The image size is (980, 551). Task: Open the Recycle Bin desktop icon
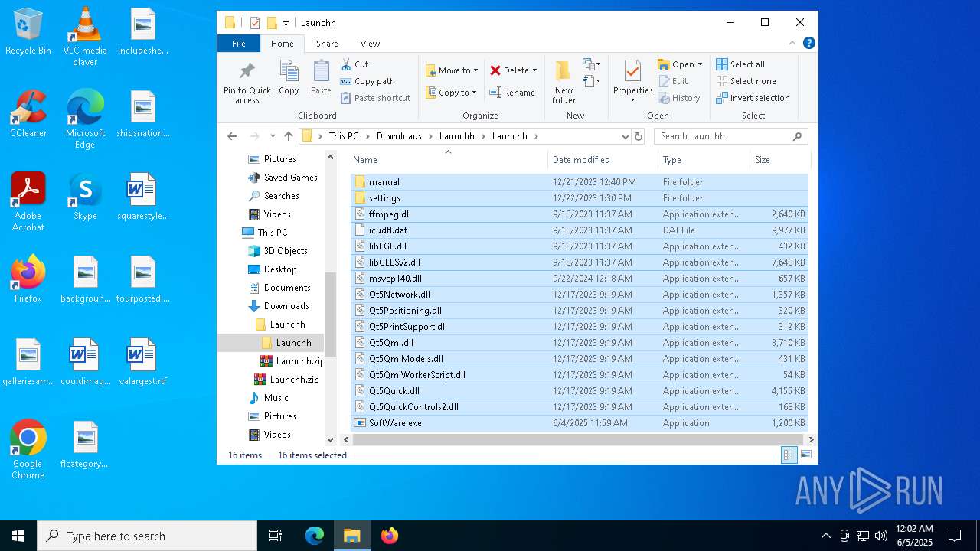[x=28, y=32]
